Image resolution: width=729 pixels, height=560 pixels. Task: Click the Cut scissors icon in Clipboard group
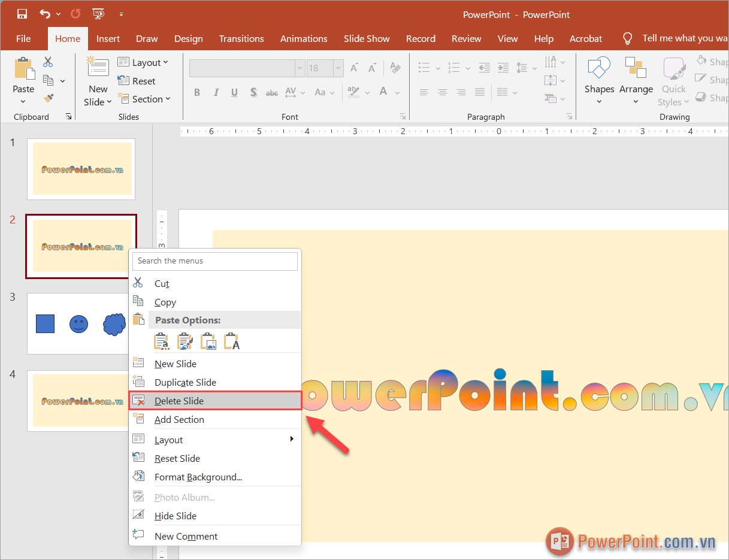48,62
